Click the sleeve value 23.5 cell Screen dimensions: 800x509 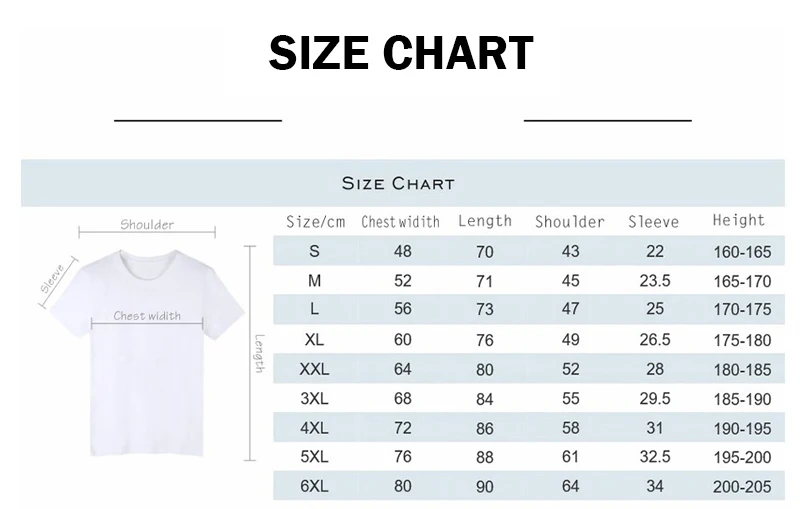654,282
